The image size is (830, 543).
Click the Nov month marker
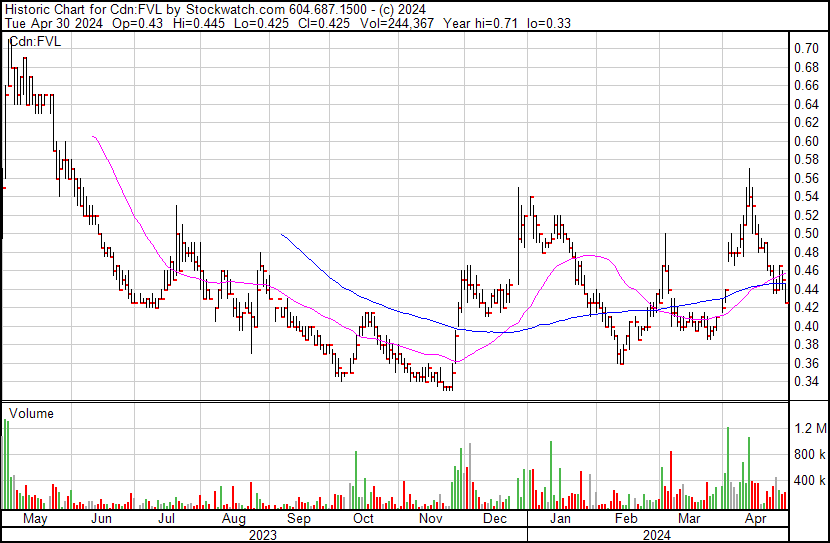(430, 520)
